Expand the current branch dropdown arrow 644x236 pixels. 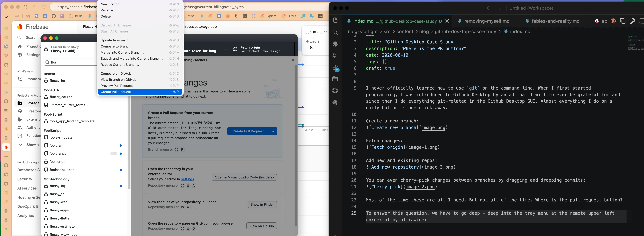pos(225,49)
